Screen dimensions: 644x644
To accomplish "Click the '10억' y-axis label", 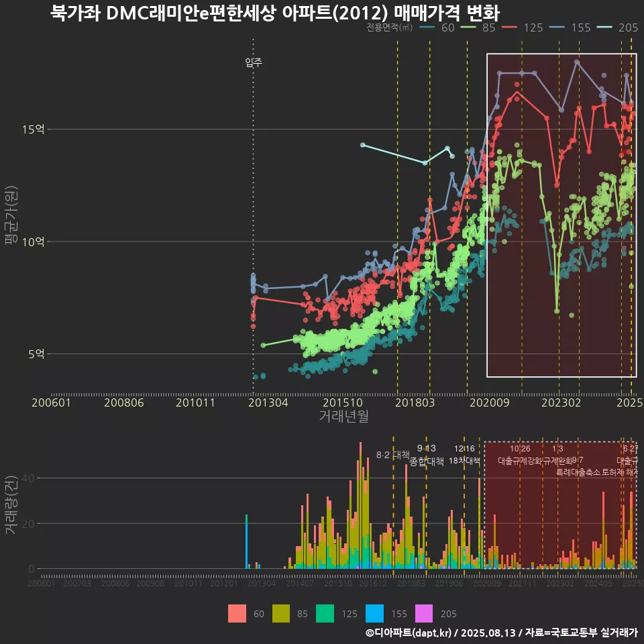I will pos(34,241).
